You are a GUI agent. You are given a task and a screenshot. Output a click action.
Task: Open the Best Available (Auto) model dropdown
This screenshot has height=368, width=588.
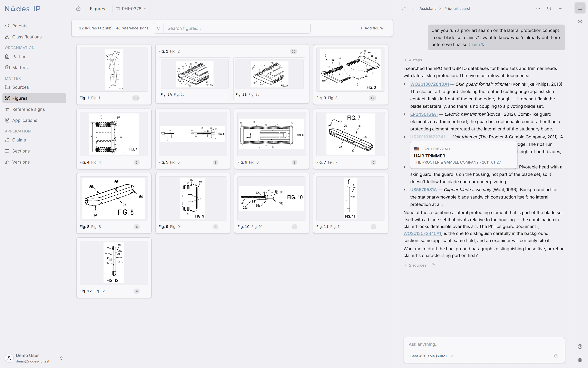(x=431, y=356)
